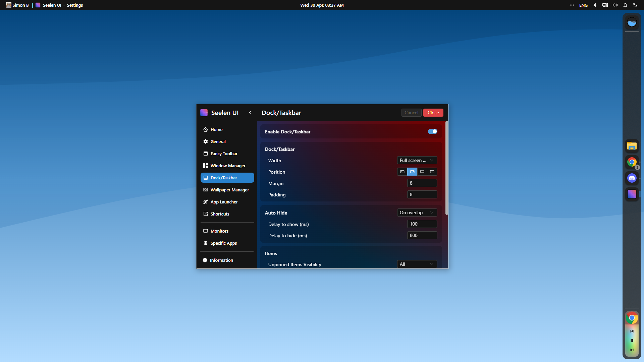Viewport: 644px width, 362px height.
Task: Pause the media playback in the dock
Action: pos(632,340)
